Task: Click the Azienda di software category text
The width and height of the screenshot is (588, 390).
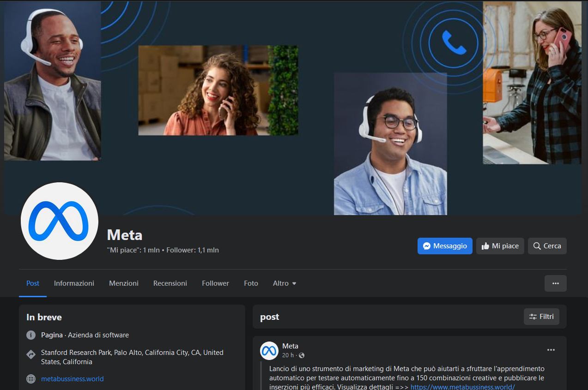Action: pyautogui.click(x=98, y=335)
